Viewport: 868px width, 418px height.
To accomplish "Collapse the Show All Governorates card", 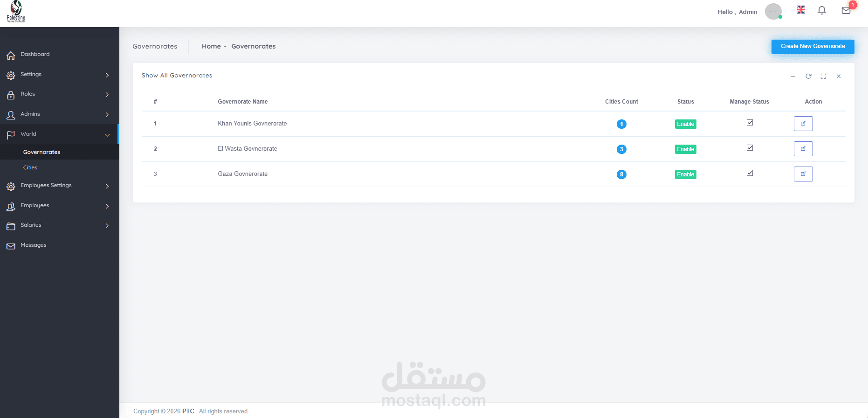I will click(793, 76).
